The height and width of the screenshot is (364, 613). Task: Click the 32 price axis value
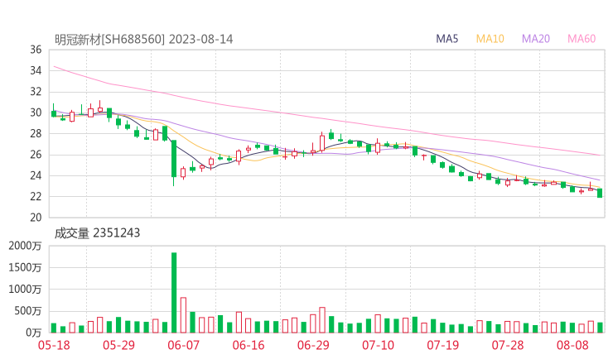(x=36, y=92)
